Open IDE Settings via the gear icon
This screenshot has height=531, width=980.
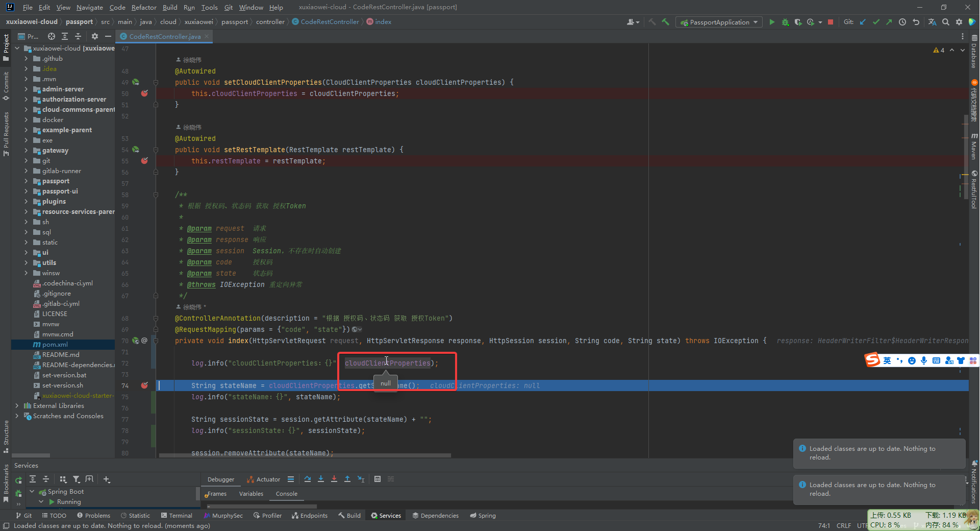(x=959, y=22)
